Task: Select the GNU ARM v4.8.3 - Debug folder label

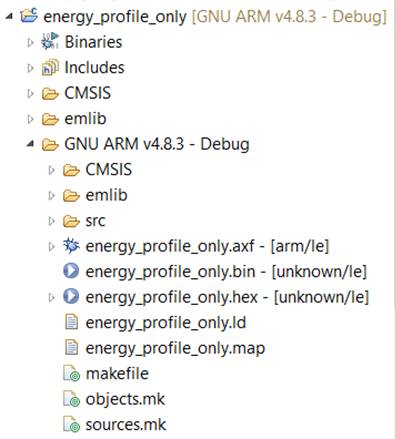Action: click(157, 144)
